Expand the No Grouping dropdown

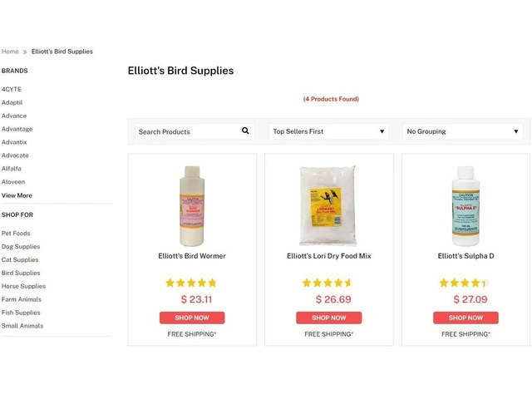(x=463, y=131)
